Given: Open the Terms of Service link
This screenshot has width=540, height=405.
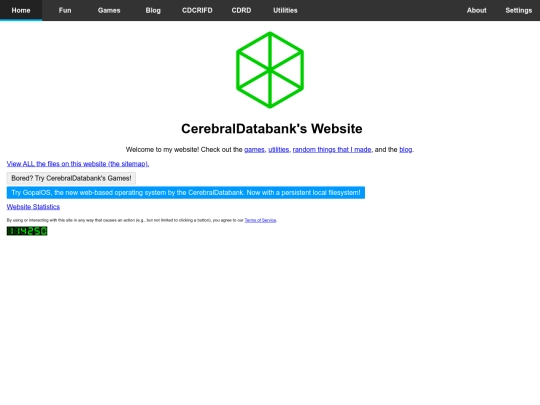Looking at the screenshot, I should (260, 220).
